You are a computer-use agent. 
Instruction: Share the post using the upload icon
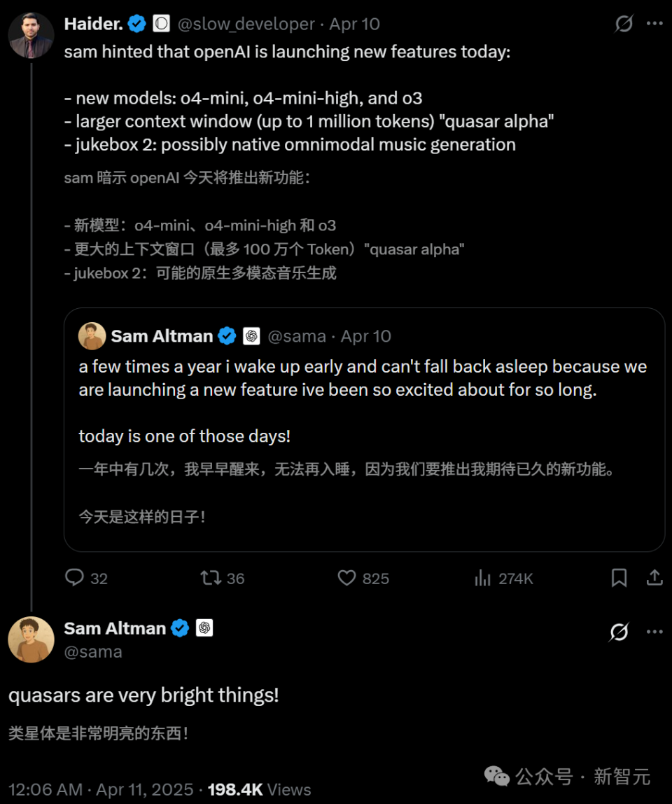654,578
